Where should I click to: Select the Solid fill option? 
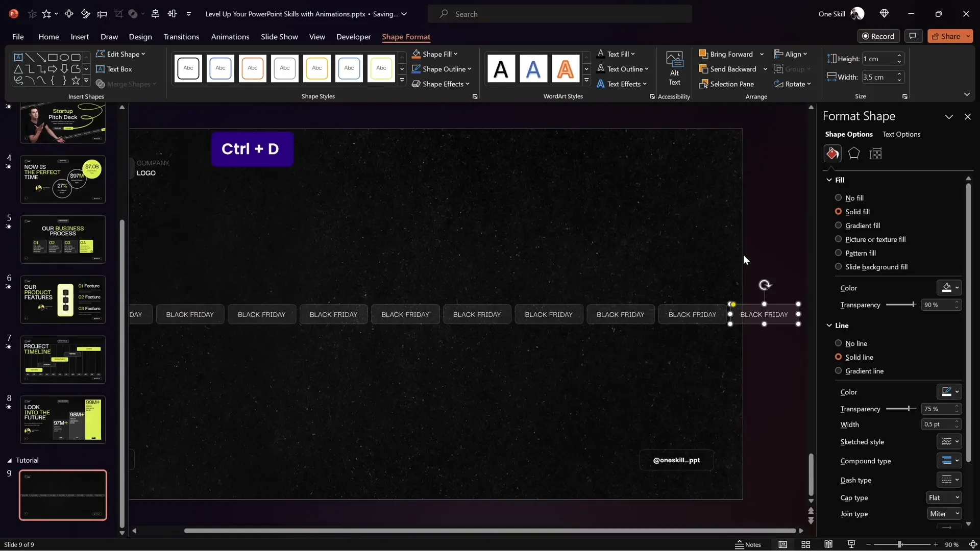tap(838, 211)
